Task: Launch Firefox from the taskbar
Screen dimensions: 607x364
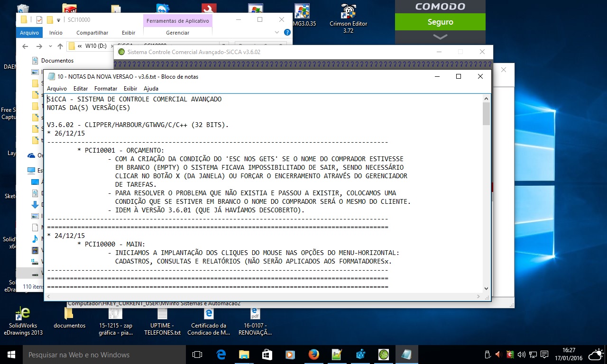Action: [313, 355]
